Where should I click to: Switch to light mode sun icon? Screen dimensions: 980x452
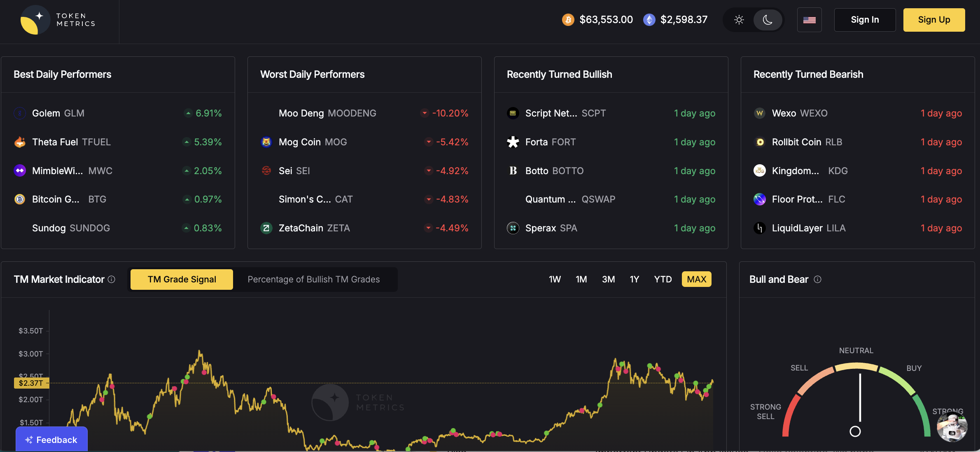pyautogui.click(x=739, y=20)
